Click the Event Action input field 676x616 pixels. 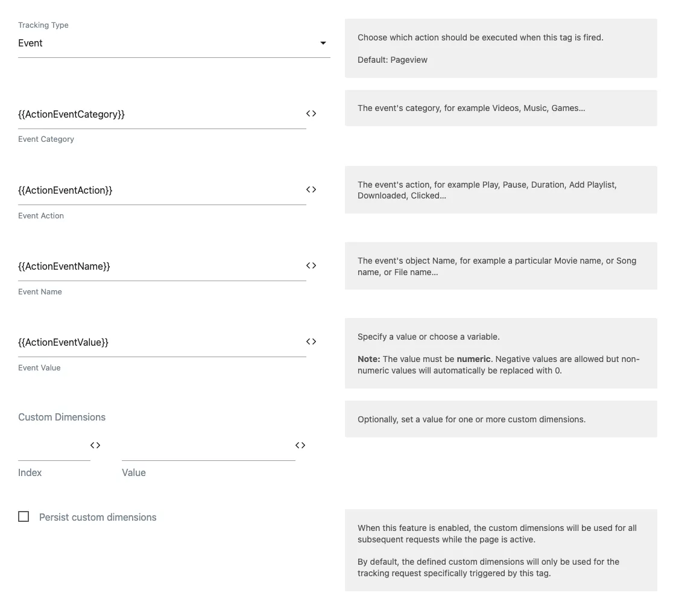(x=157, y=191)
